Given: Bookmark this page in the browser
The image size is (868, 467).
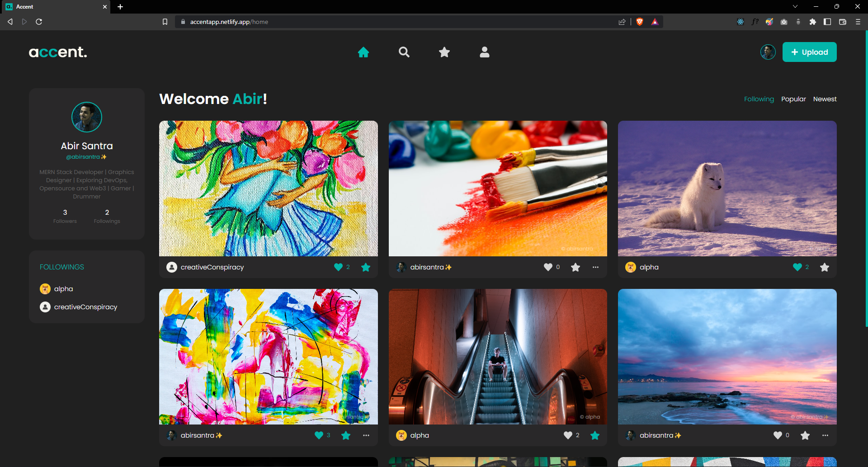Looking at the screenshot, I should pyautogui.click(x=165, y=22).
